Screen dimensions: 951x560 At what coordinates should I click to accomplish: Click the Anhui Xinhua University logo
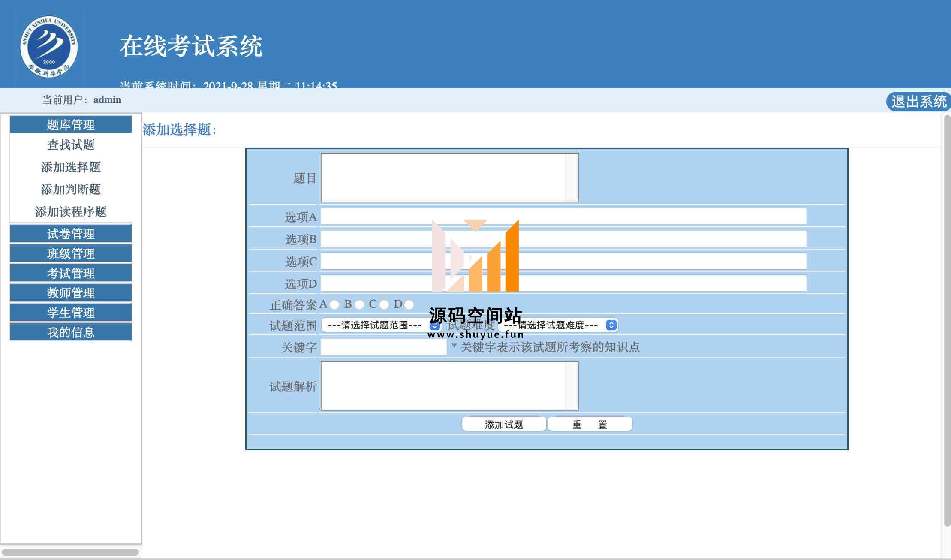[x=49, y=47]
